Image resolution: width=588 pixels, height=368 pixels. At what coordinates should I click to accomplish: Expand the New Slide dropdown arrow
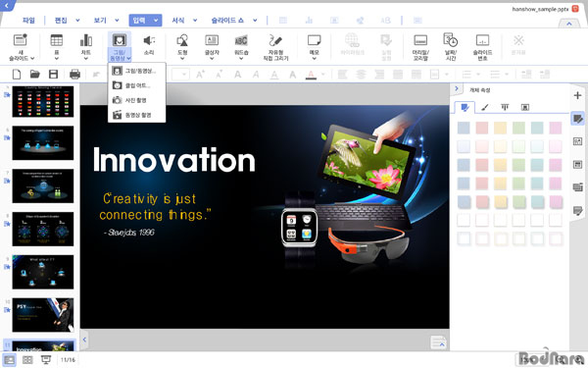click(x=32, y=58)
